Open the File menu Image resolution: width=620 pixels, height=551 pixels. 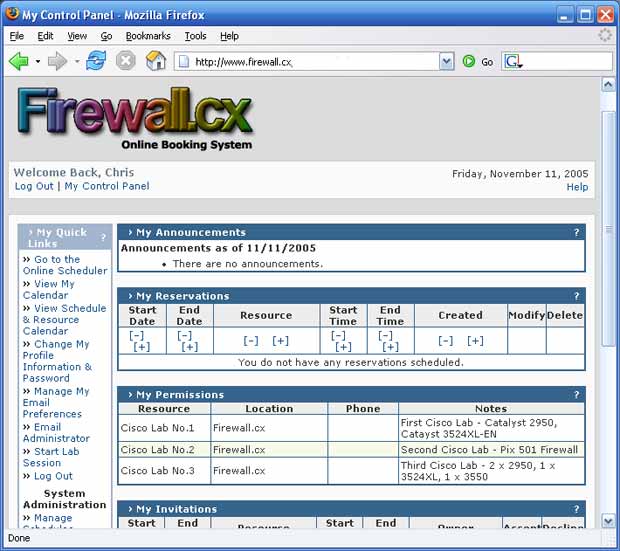click(17, 36)
